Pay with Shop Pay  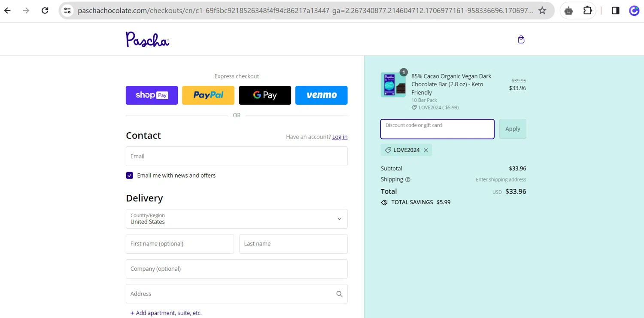[152, 95]
